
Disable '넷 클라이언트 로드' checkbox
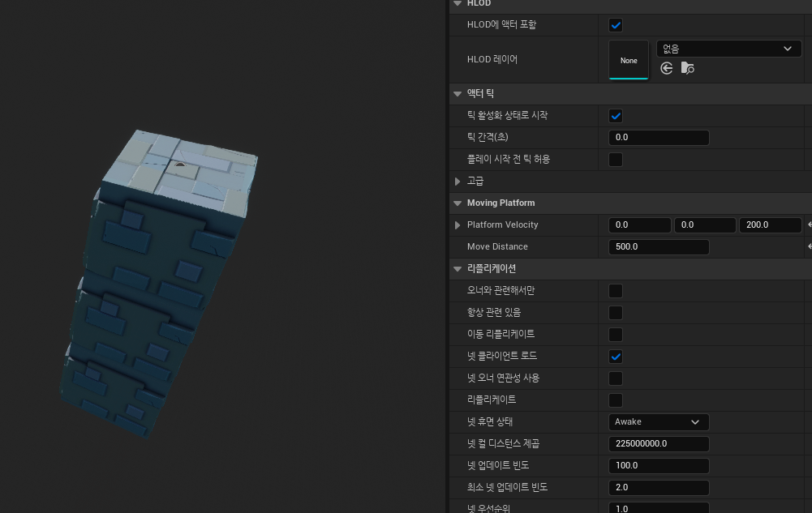pos(615,357)
